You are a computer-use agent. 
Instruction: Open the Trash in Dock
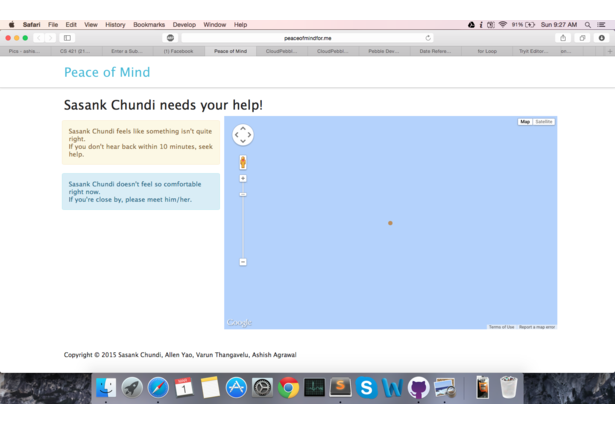click(x=509, y=387)
